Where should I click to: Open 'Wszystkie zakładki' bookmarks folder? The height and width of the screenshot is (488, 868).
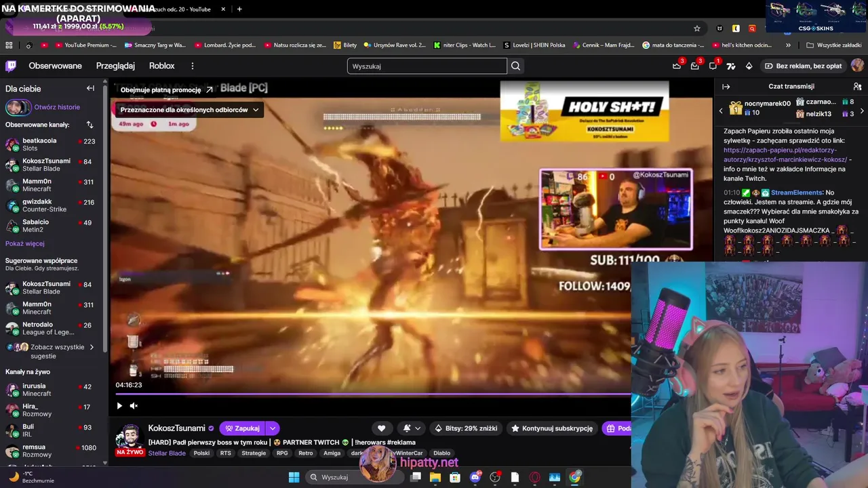tap(833, 45)
